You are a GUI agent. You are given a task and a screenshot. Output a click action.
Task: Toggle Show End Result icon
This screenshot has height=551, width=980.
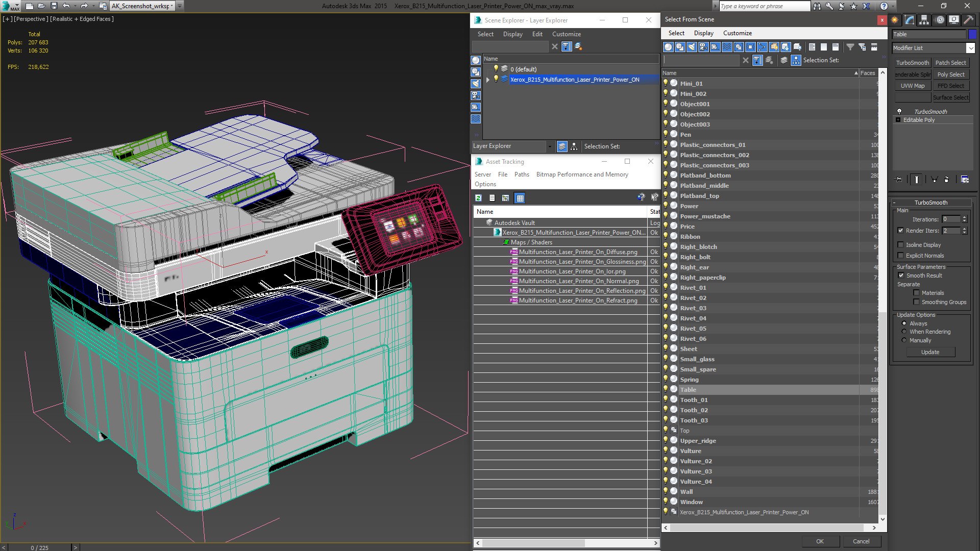coord(917,179)
